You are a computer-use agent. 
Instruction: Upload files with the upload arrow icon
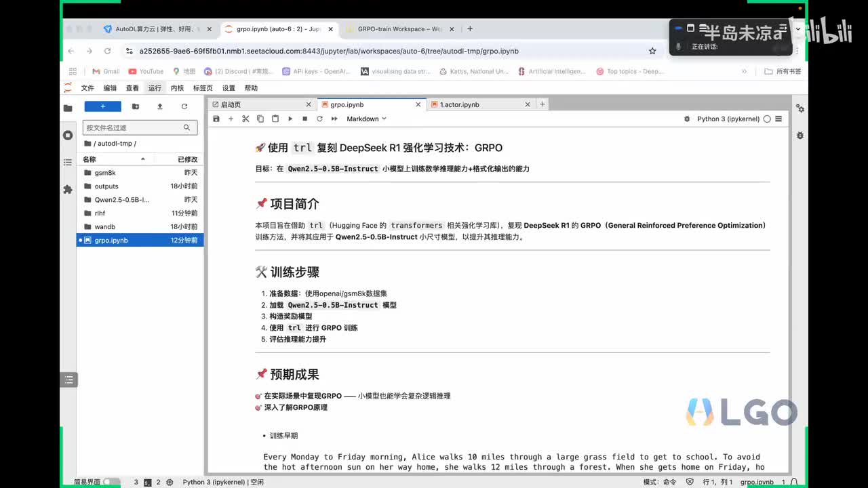pyautogui.click(x=160, y=106)
